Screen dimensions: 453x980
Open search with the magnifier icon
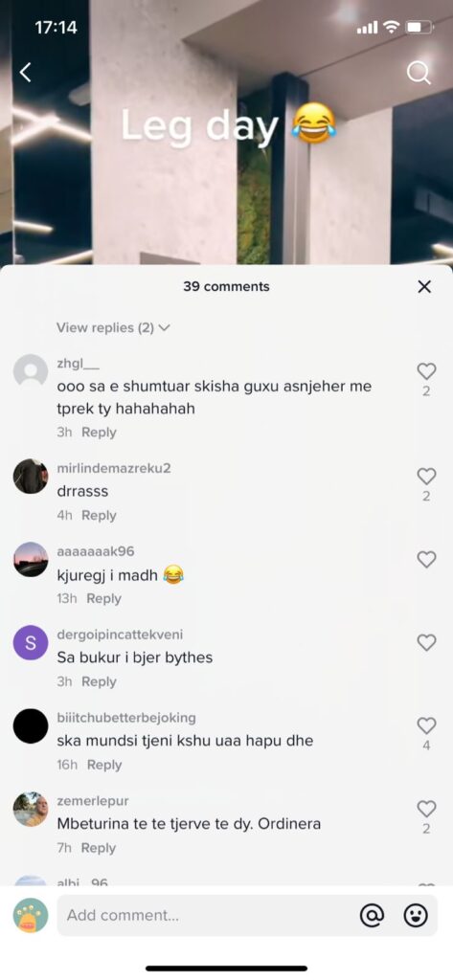419,73
